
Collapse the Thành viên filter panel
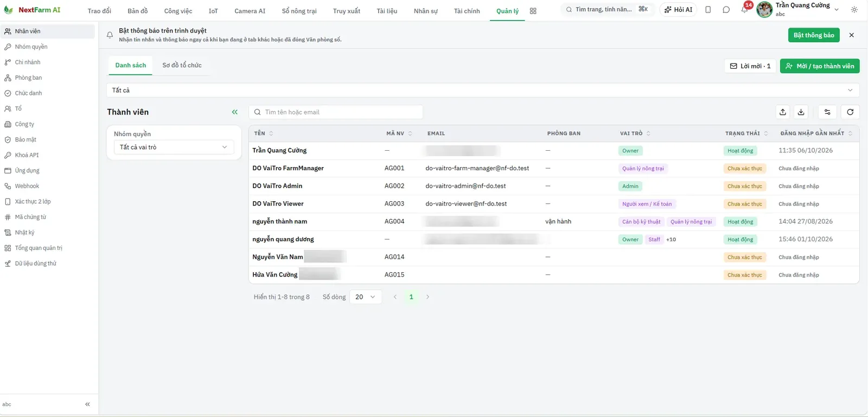[235, 112]
